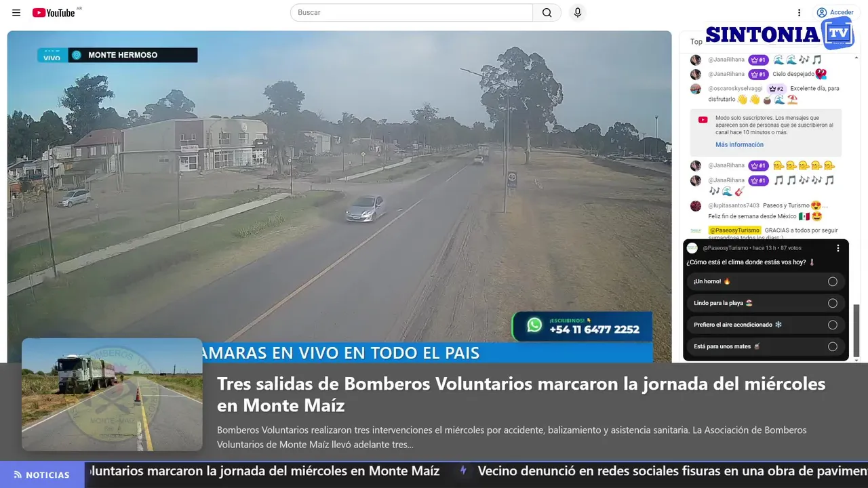This screenshot has width=868, height=488.
Task: Open the Más información link in chat
Action: click(739, 144)
